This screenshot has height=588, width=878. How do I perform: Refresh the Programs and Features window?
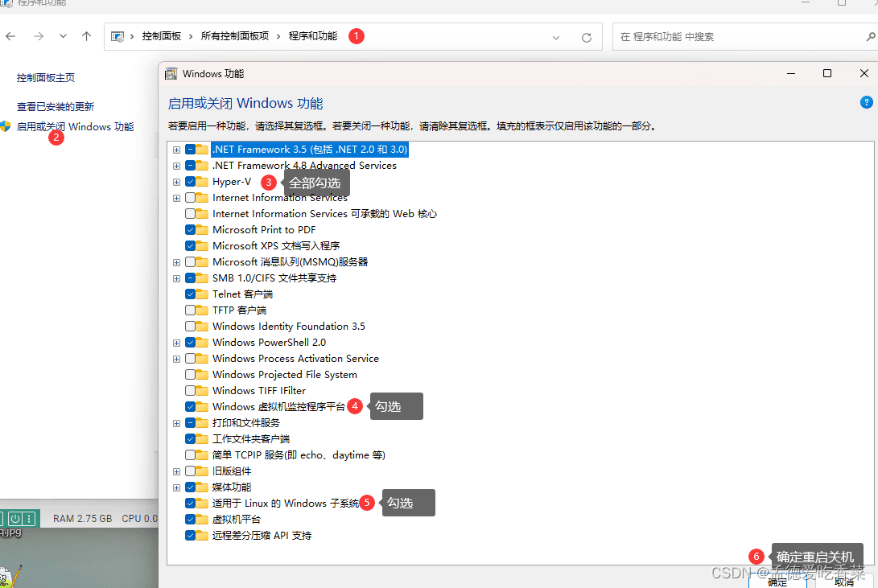pyautogui.click(x=586, y=38)
